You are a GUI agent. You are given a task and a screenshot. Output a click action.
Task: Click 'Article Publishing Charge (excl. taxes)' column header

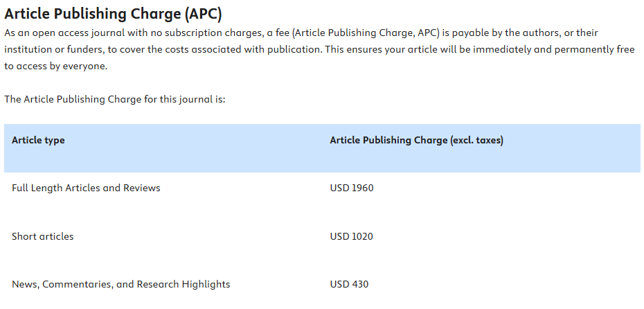416,141
